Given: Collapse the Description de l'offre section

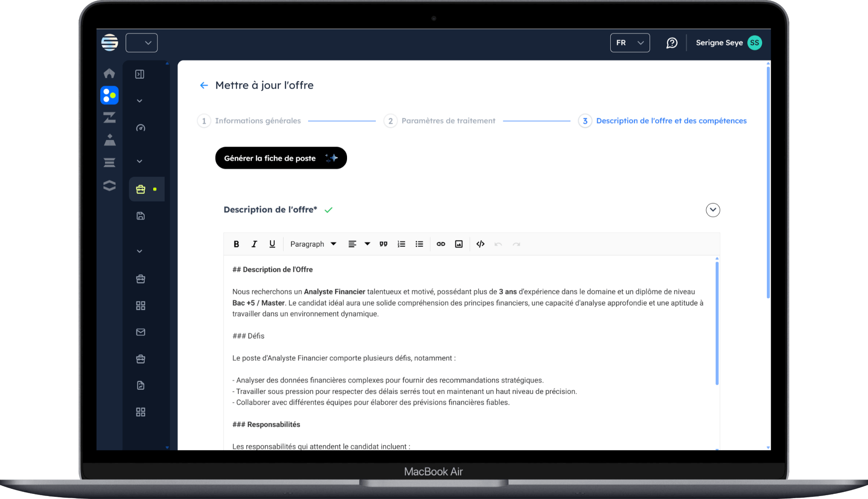Looking at the screenshot, I should [713, 210].
